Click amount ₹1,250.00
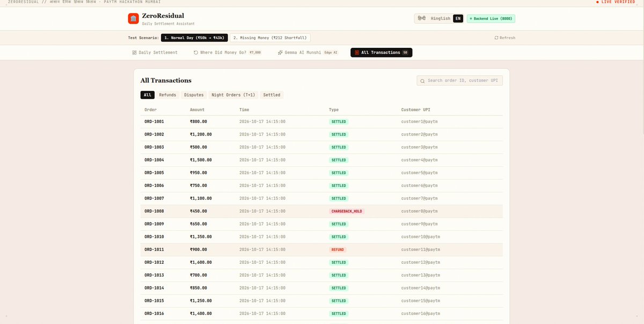Screen dimensions: 644x324 click(x=201, y=301)
